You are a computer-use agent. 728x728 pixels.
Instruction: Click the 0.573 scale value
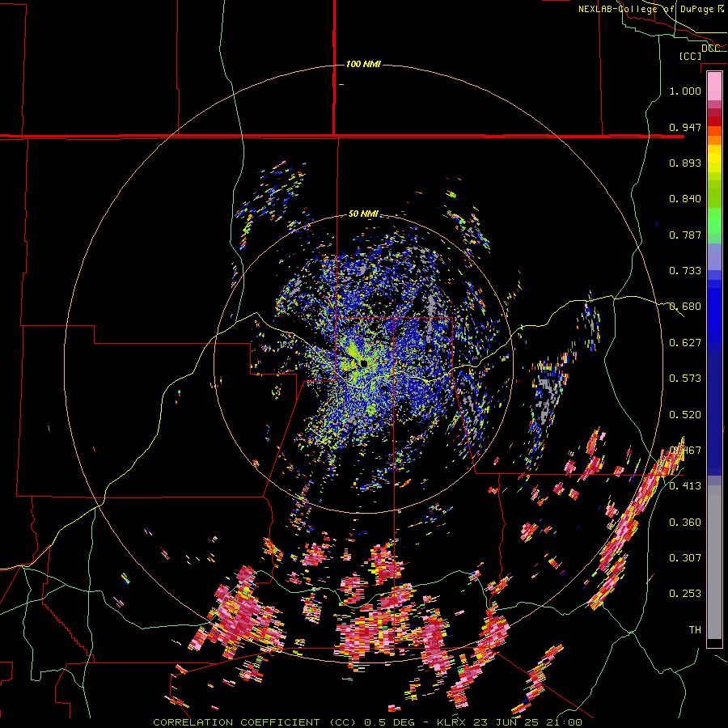point(685,379)
